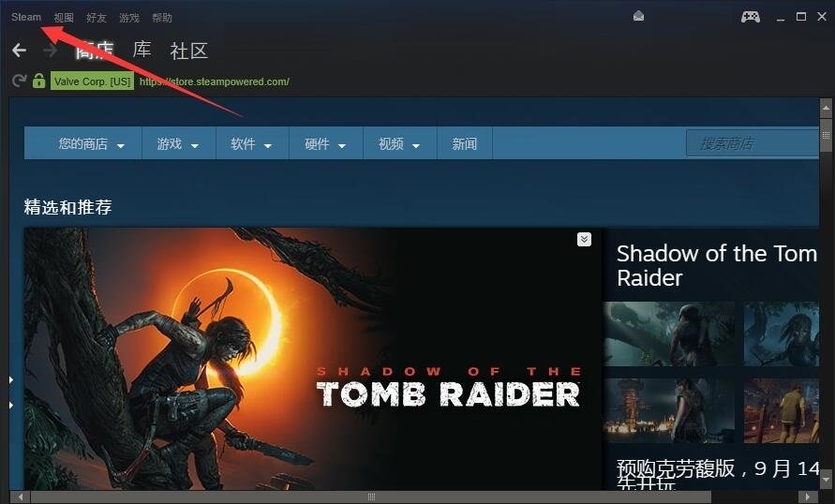The image size is (835, 504).
Task: Open the 新闻 store tab
Action: 465,143
